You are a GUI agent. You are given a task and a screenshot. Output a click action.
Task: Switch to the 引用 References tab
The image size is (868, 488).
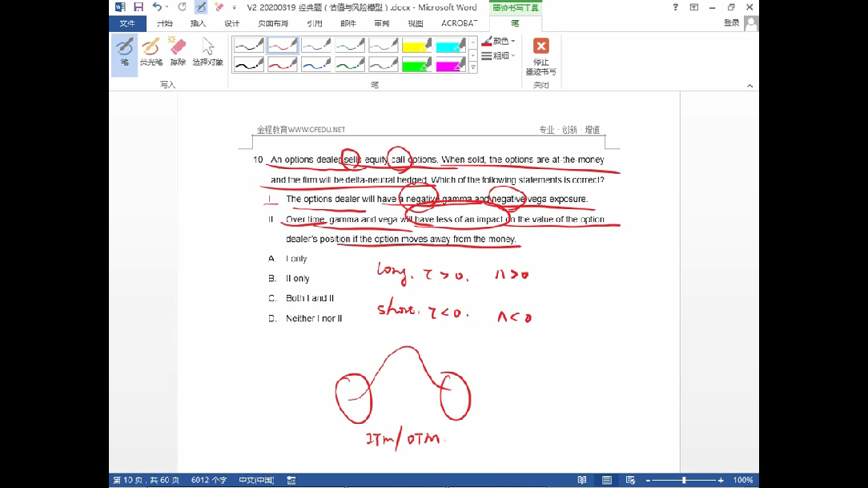[x=315, y=23]
